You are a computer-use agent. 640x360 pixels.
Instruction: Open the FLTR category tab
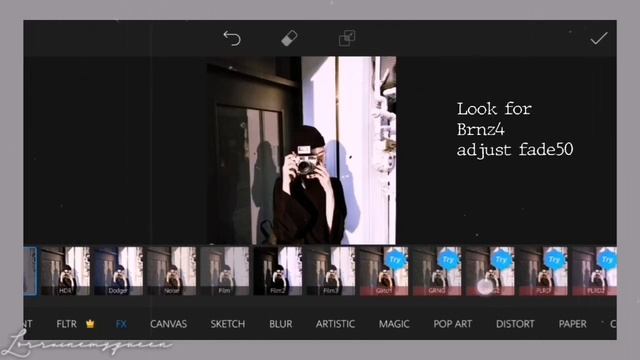tap(66, 324)
